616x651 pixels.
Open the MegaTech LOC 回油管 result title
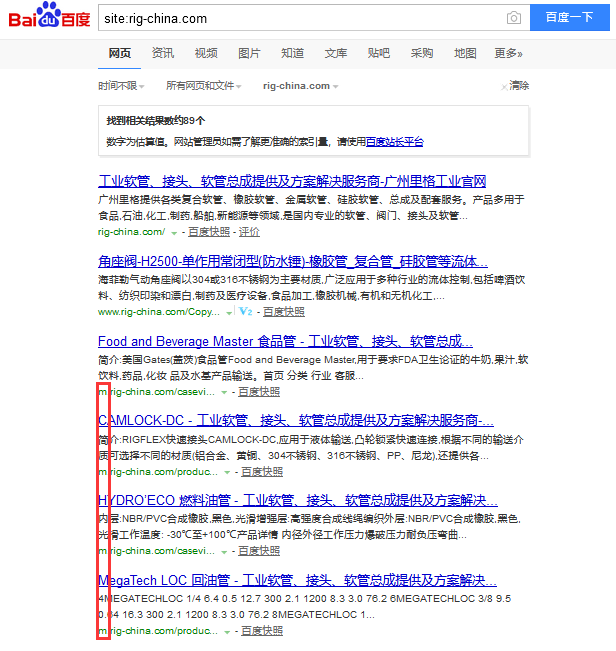[x=297, y=580]
